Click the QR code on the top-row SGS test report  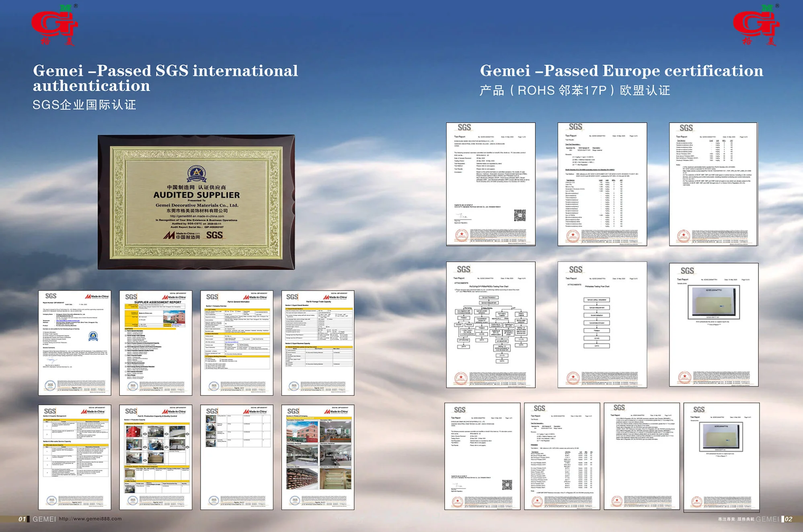tap(520, 215)
